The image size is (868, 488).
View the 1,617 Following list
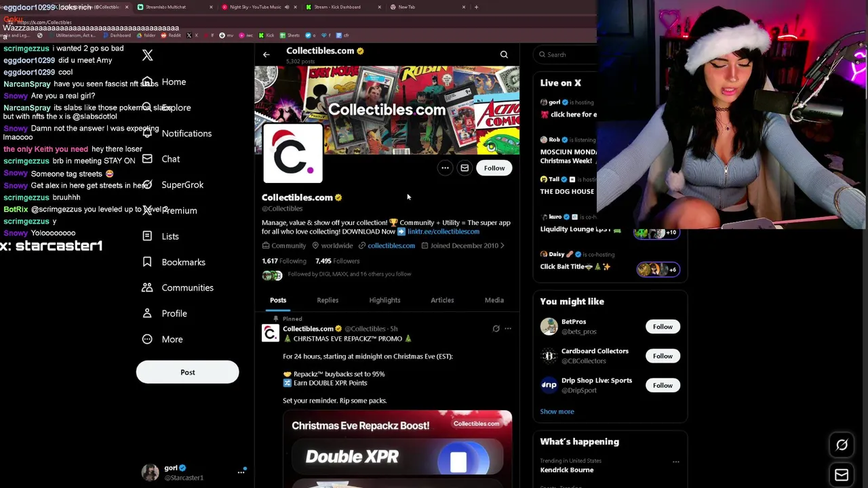point(284,261)
